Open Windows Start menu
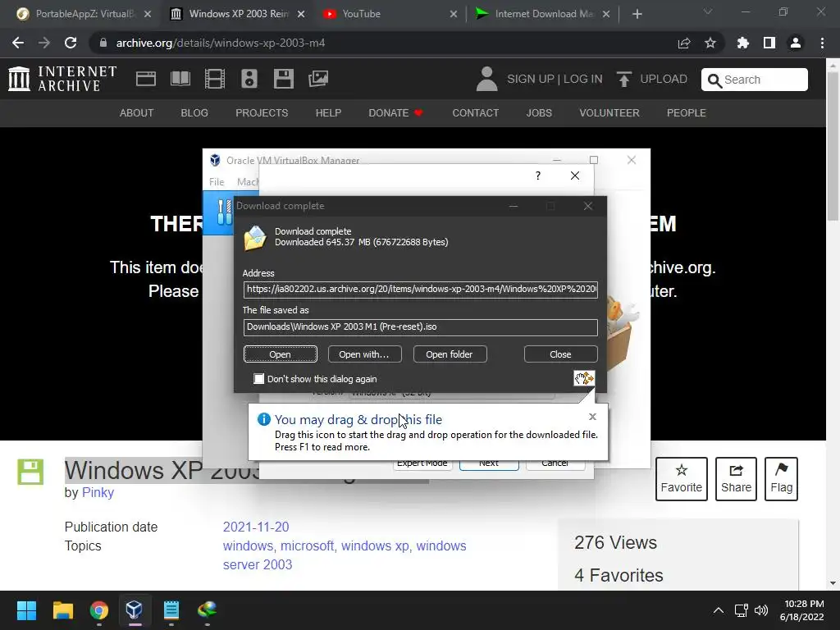The image size is (840, 630). tap(26, 610)
